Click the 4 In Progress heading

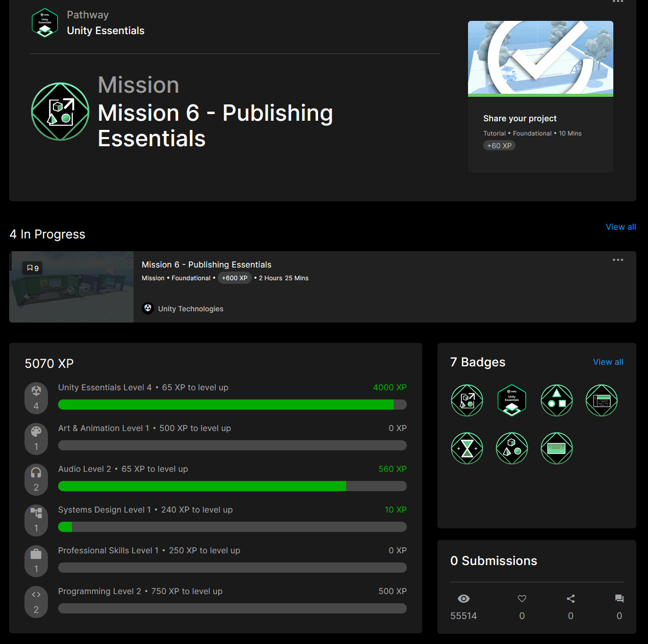(47, 234)
